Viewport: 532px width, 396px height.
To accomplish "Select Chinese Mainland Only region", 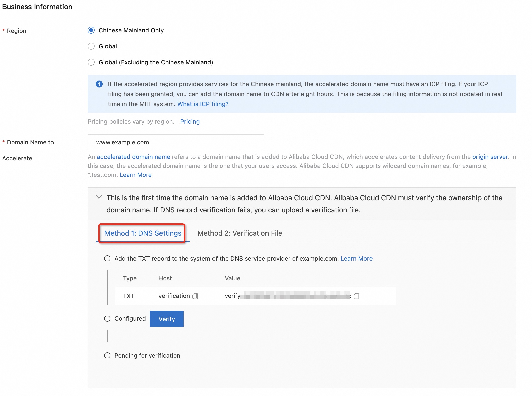I will (x=91, y=30).
